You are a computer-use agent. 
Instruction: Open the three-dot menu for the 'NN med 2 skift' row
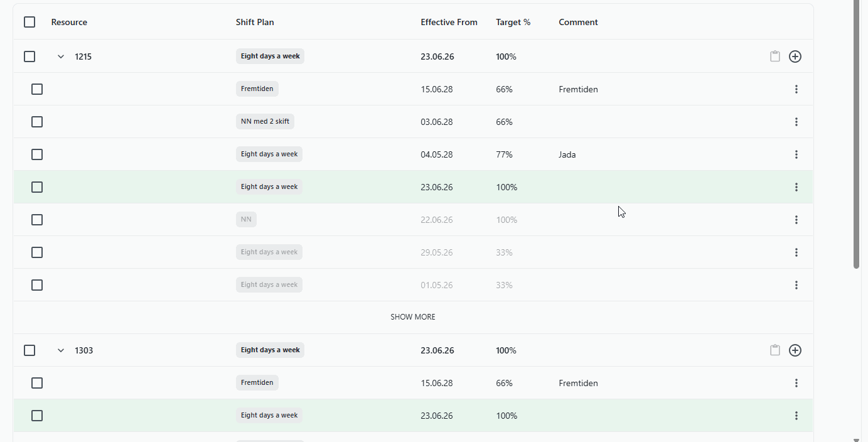(796, 122)
